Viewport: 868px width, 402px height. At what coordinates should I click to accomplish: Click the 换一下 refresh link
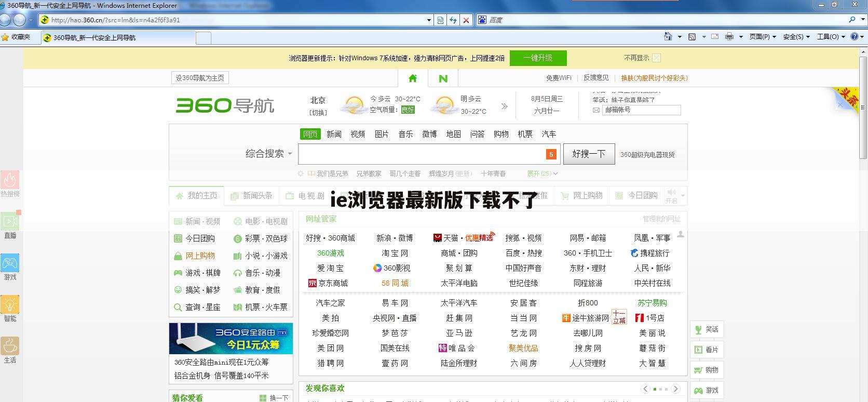point(274,398)
